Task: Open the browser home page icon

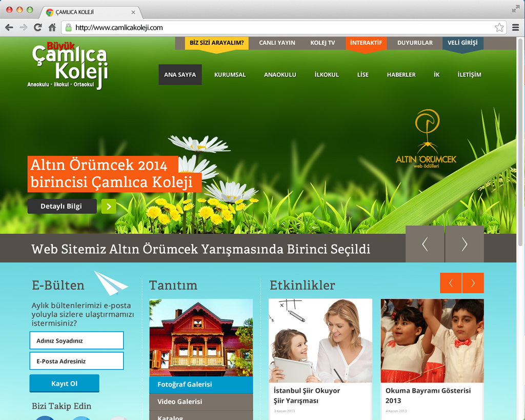Action: point(52,28)
